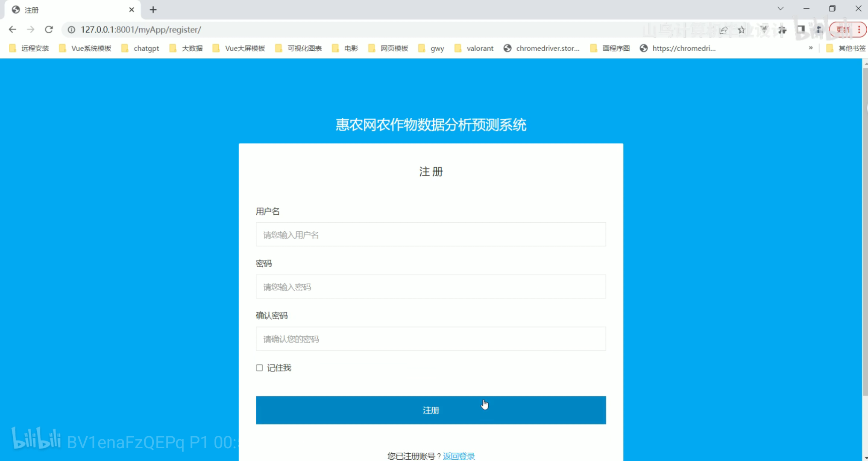Bookmark this page with star icon
Screen dimensions: 868x461
click(x=742, y=29)
